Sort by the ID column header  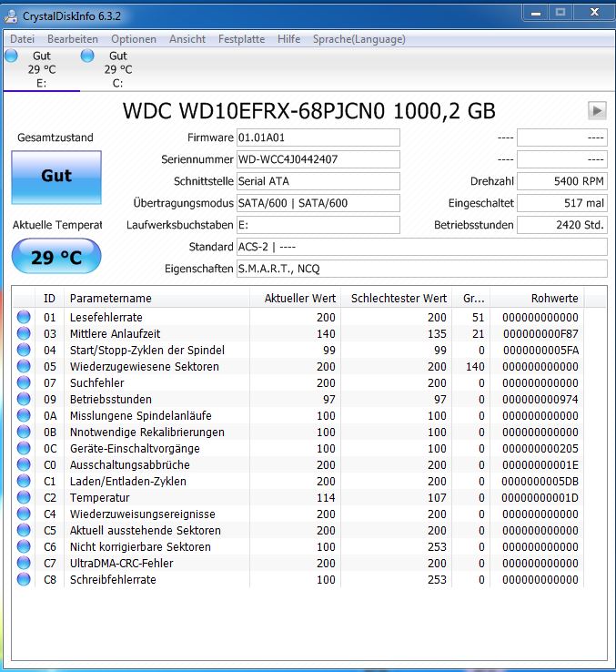pos(49,299)
